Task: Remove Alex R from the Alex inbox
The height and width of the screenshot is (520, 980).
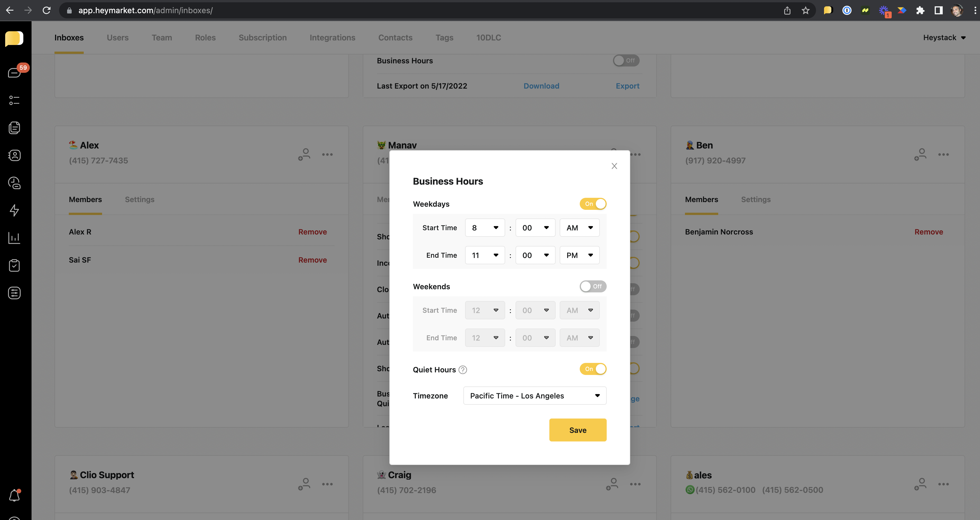Action: pyautogui.click(x=312, y=232)
